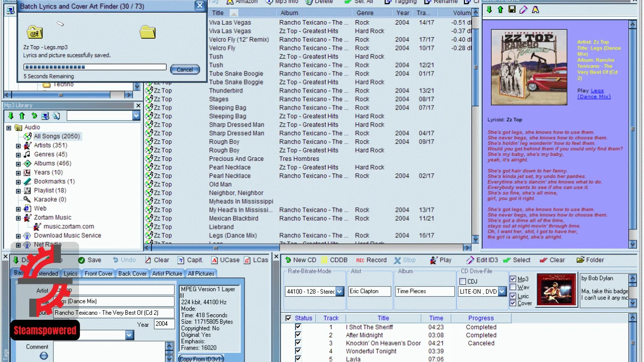The width and height of the screenshot is (644, 362).
Task: Click the Artist field containing Eric Clapton
Action: (369, 291)
